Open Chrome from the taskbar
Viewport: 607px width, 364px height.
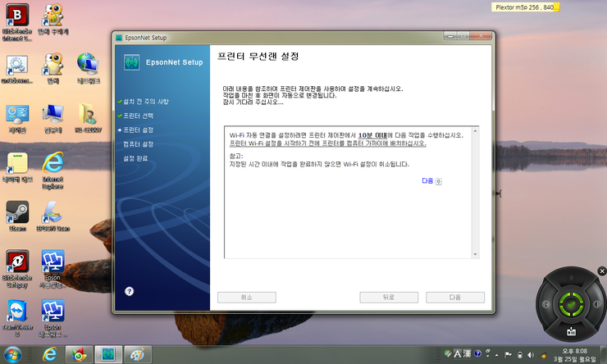[79, 354]
